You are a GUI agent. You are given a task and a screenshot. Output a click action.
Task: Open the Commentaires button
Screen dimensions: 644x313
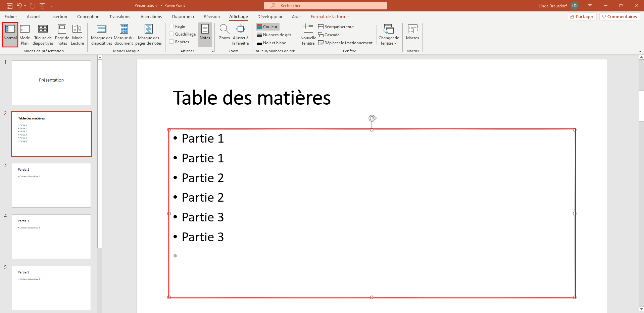[620, 16]
